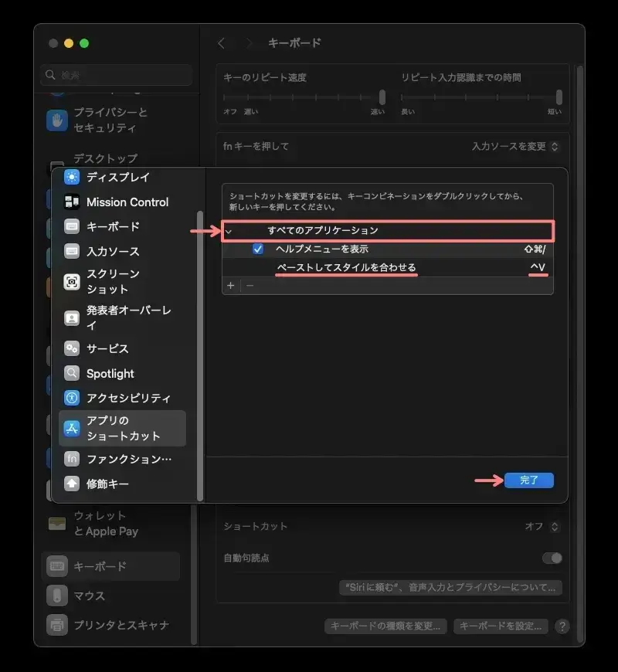Screen dimensions: 618x672
Task: Select the ディスプレイ shortcuts category icon
Action: (x=71, y=178)
